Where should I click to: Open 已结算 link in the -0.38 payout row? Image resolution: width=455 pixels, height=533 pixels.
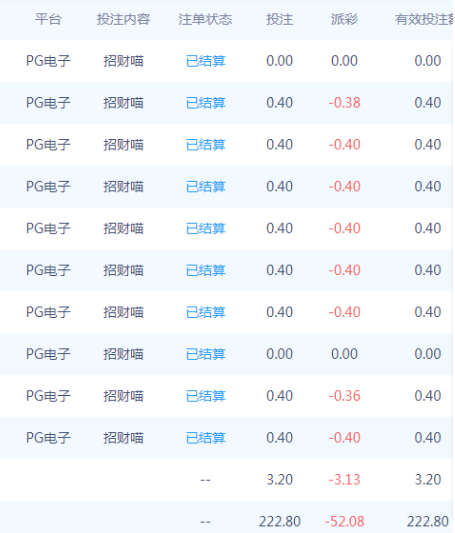point(206,103)
